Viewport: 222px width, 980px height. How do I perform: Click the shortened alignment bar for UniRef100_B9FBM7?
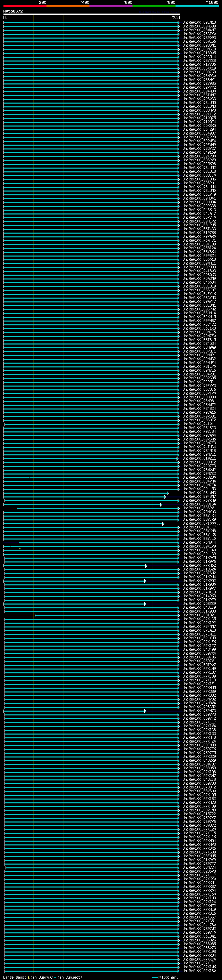pyautogui.click(x=85, y=497)
